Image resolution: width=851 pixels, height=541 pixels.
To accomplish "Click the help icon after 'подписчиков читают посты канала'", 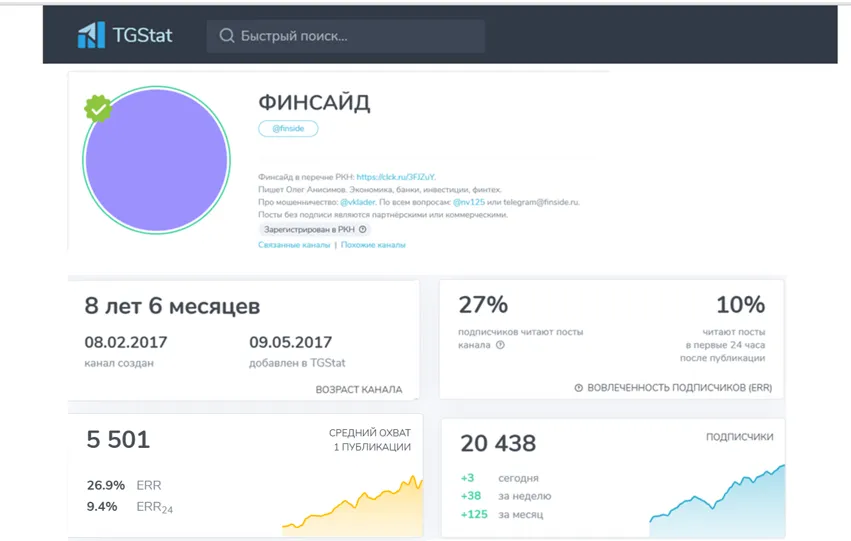I will (500, 345).
